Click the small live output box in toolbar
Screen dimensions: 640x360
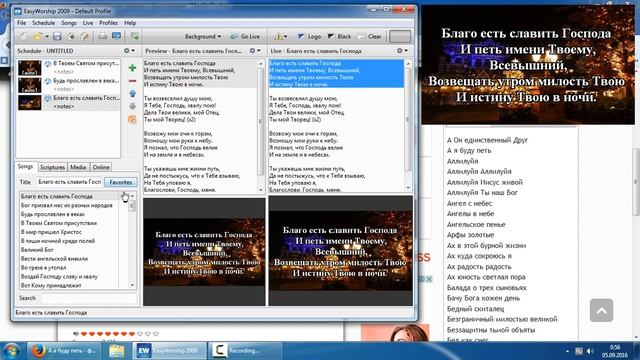click(400, 36)
